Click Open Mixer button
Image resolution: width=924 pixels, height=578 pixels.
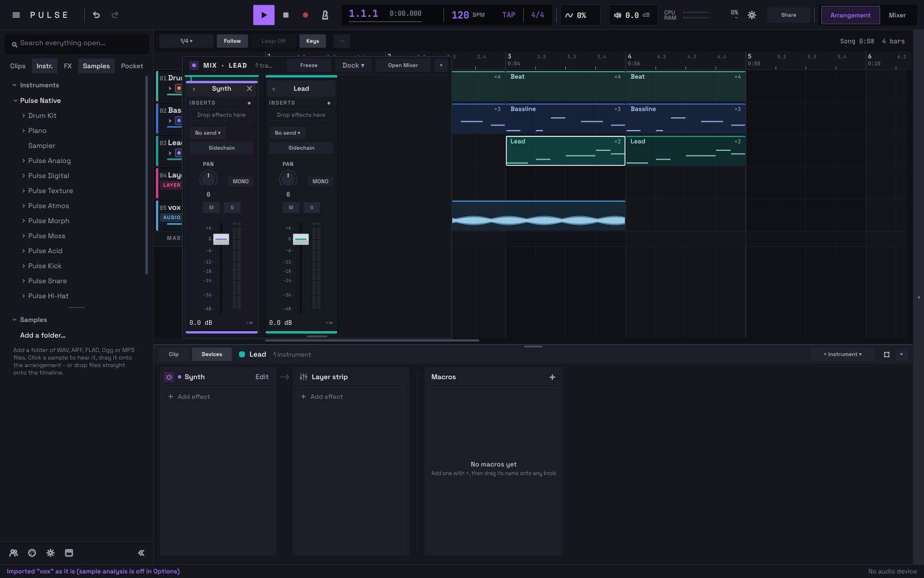point(403,65)
